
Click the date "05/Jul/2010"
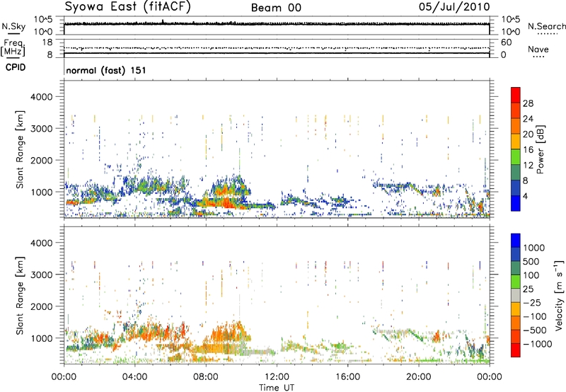point(454,6)
